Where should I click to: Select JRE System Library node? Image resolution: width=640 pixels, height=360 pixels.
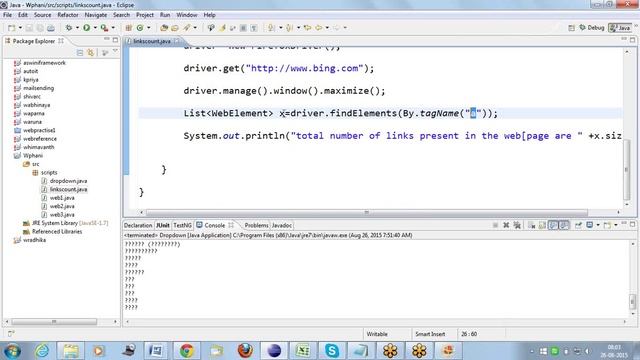click(66, 223)
